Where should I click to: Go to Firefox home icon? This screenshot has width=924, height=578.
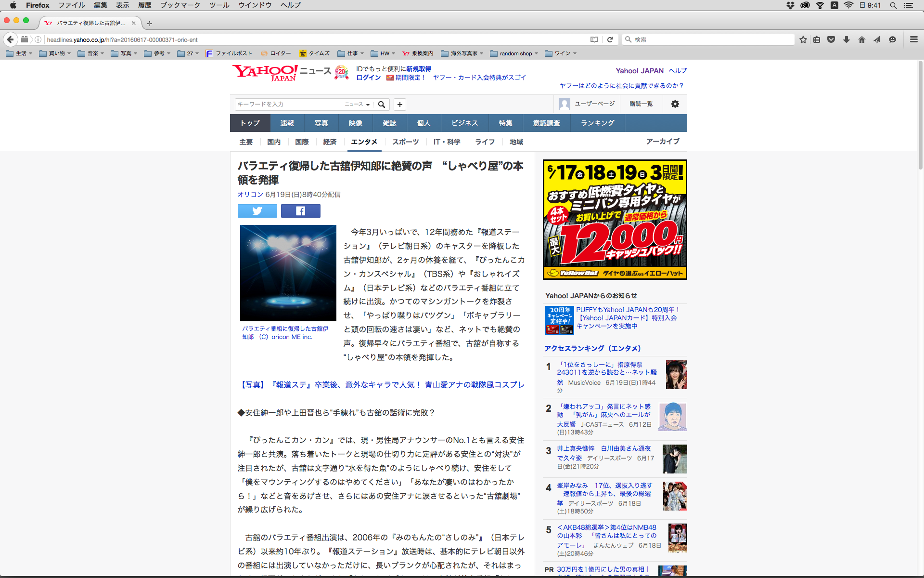861,39
